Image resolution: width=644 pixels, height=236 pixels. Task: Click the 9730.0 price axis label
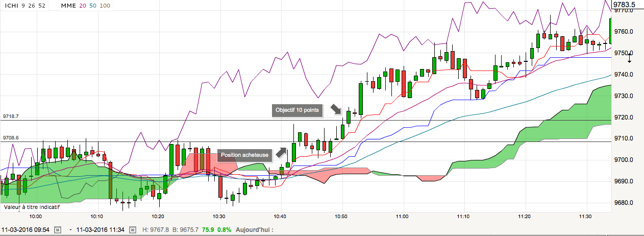[624, 96]
